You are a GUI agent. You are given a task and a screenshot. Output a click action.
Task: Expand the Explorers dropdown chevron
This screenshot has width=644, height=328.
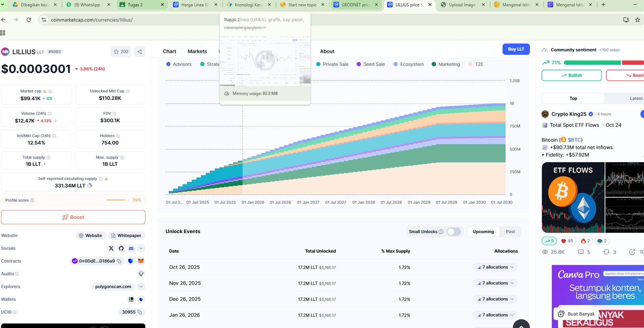(x=141, y=287)
